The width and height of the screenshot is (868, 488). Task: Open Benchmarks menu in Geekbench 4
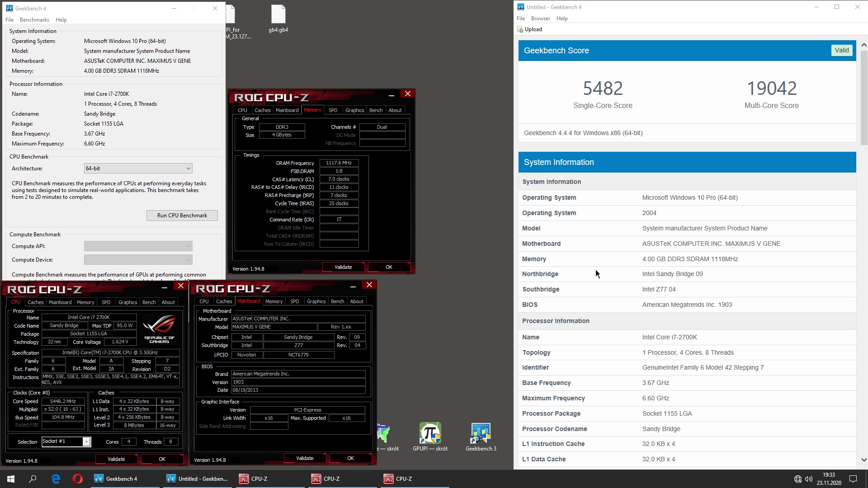(x=34, y=20)
